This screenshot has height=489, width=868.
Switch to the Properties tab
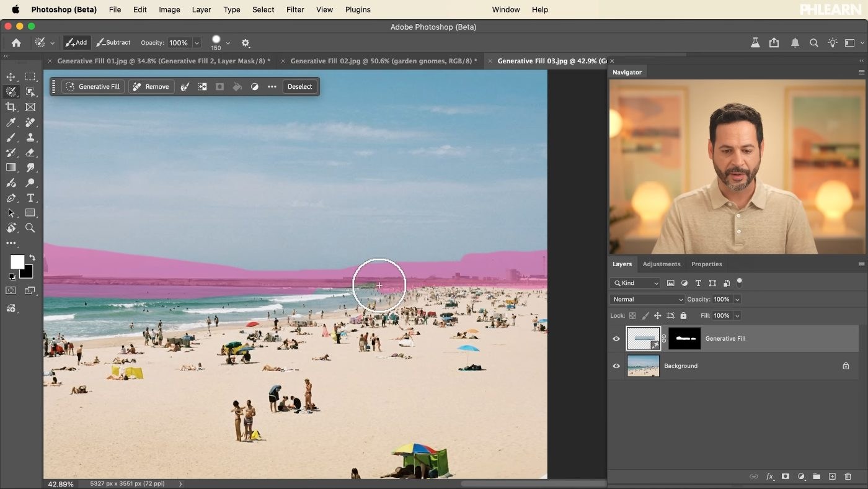[707, 264]
